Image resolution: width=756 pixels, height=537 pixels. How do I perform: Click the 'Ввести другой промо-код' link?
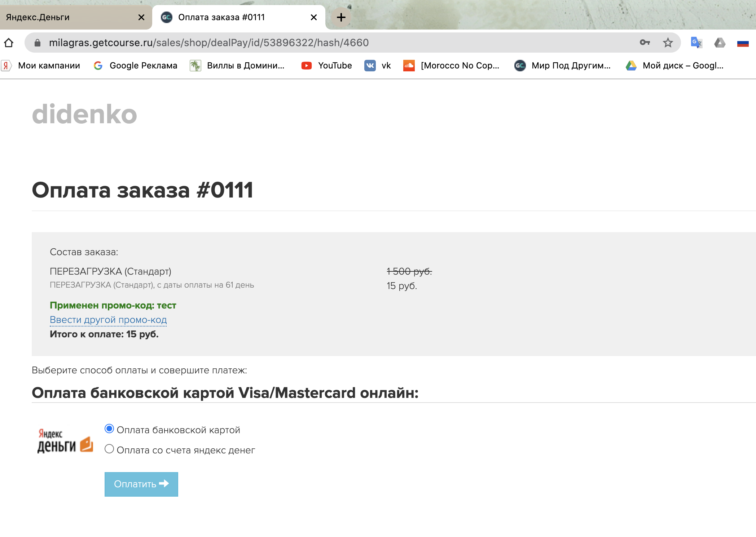pyautogui.click(x=108, y=320)
